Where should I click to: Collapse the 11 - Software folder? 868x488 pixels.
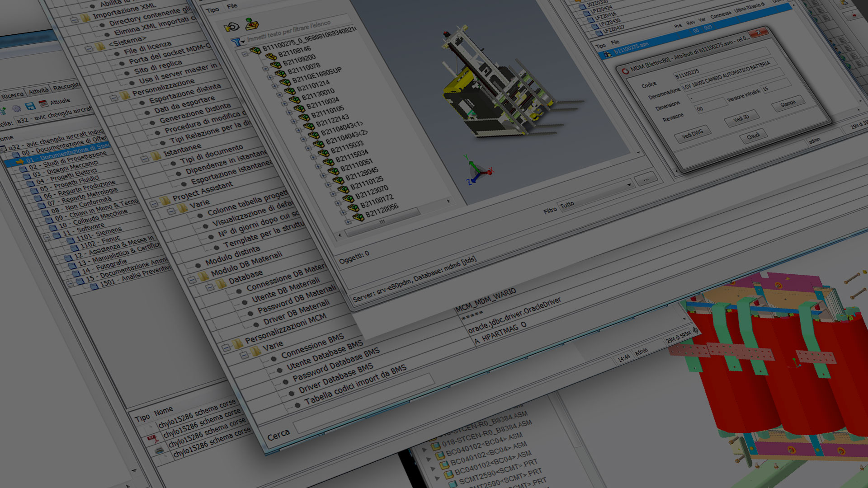(47, 237)
